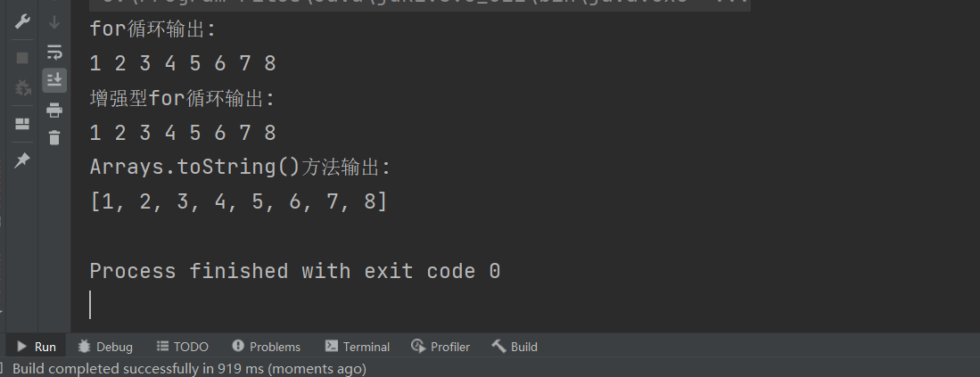Toggle soft-wrap for console output
The image size is (980, 377).
[x=54, y=52]
